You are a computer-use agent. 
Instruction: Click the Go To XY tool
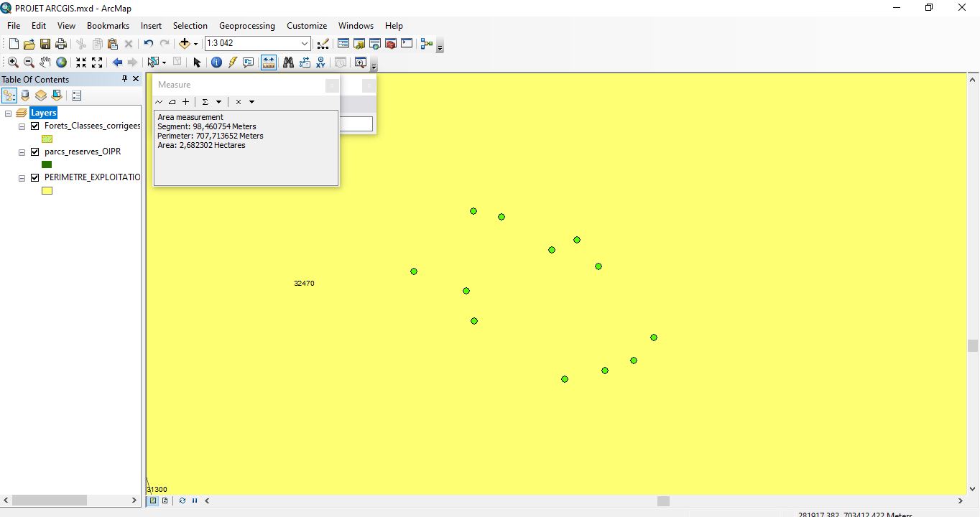(x=320, y=62)
